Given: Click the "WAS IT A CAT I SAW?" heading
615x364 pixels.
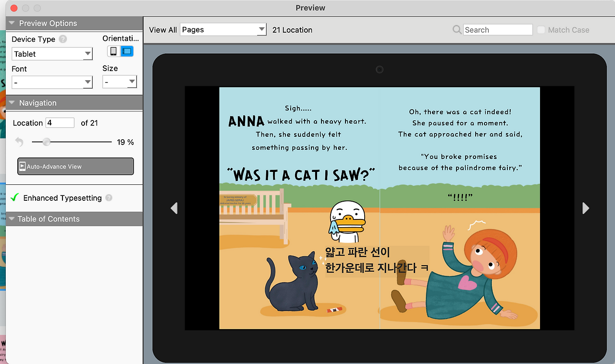Looking at the screenshot, I should [301, 174].
